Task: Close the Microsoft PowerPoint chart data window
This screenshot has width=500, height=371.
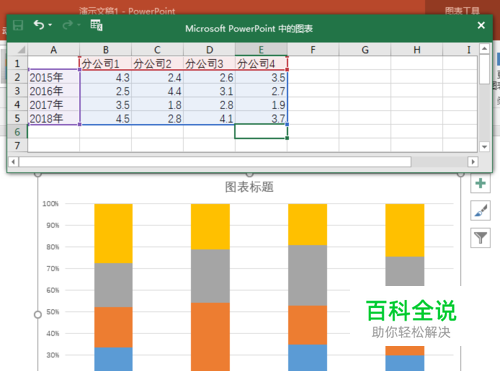Action: point(481,25)
